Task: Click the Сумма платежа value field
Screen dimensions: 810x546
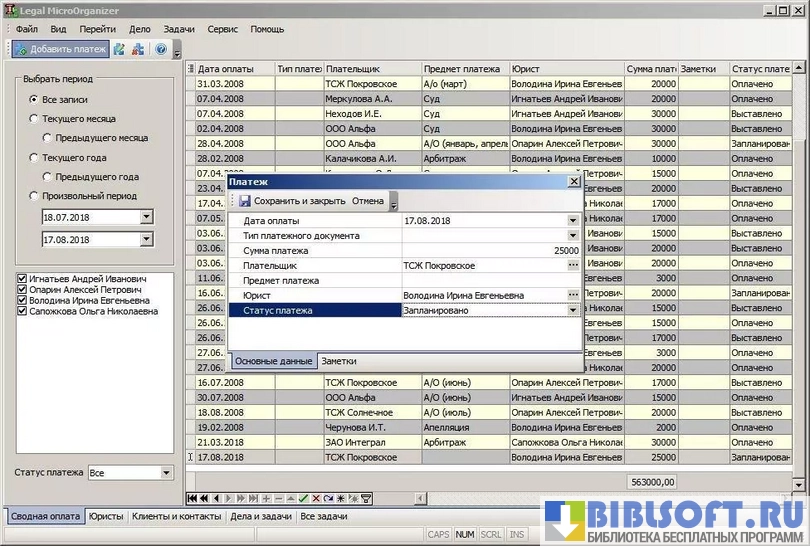Action: coord(490,250)
